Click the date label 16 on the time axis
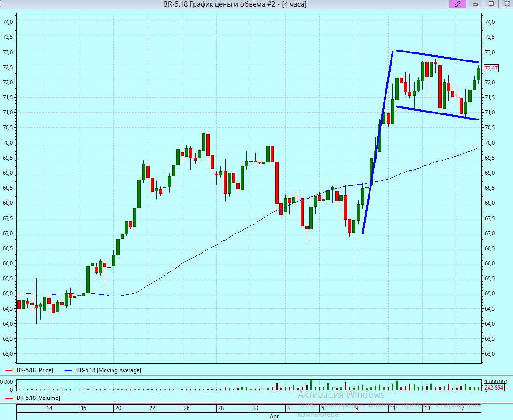The height and width of the screenshot is (420, 513). click(x=83, y=408)
